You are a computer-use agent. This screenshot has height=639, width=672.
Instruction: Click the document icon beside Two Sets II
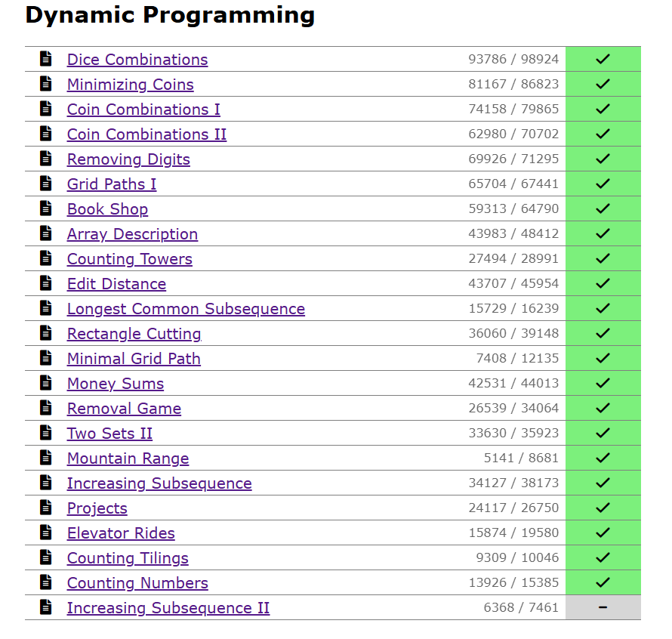click(46, 431)
